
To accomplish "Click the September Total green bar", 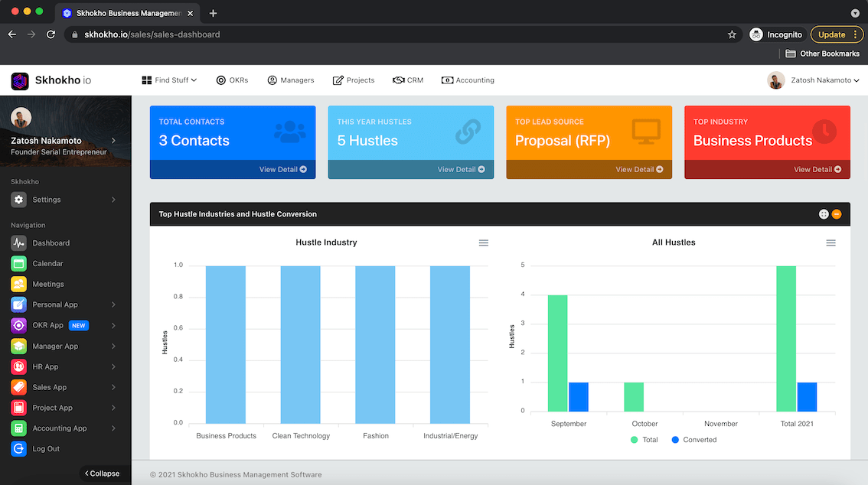I will point(557,353).
